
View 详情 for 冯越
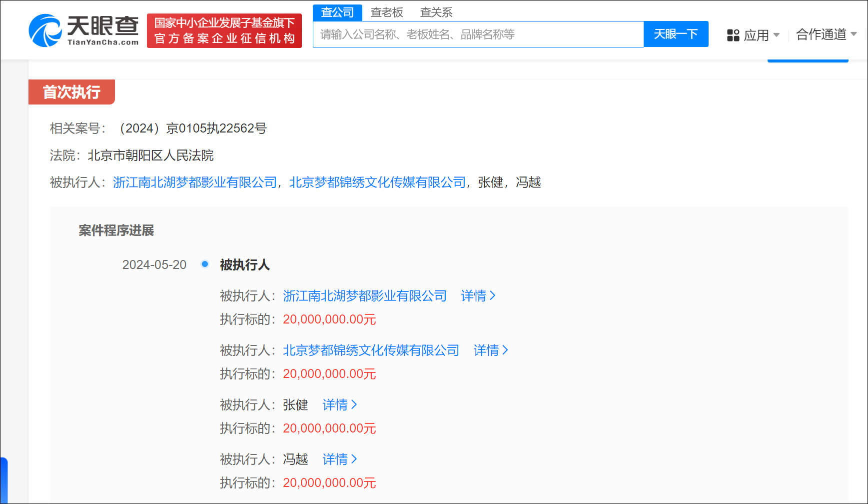[x=339, y=459]
